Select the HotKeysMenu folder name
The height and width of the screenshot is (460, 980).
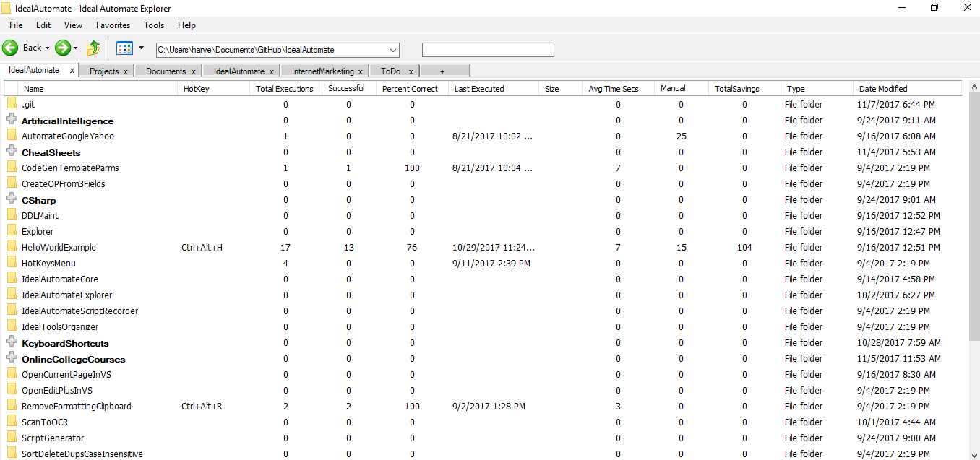point(48,263)
